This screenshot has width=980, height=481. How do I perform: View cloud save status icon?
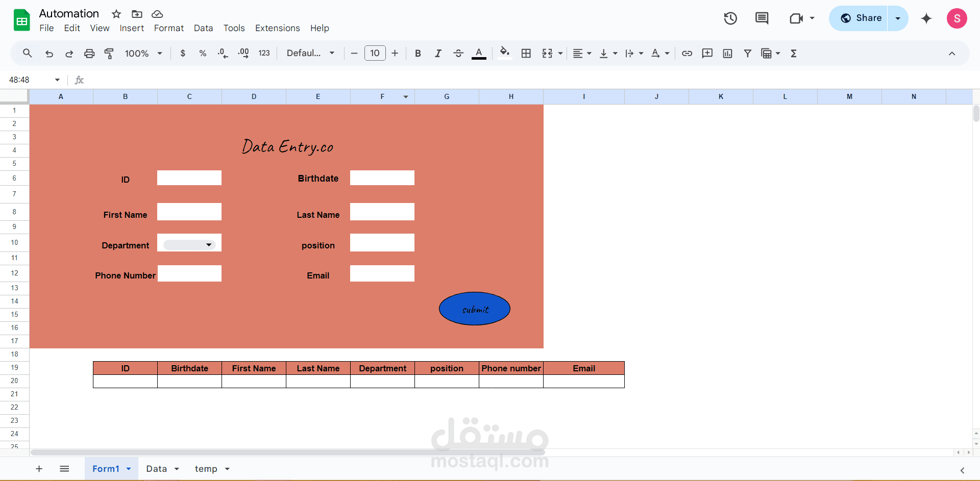(x=157, y=14)
